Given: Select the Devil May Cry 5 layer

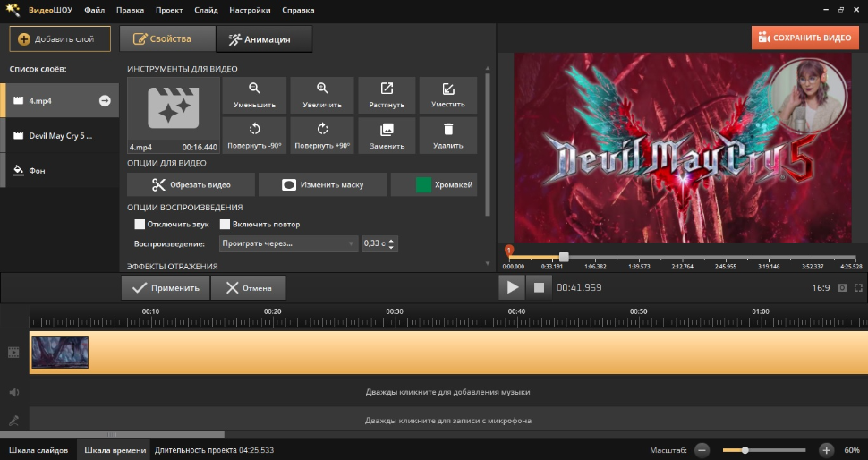Looking at the screenshot, I should click(x=60, y=136).
